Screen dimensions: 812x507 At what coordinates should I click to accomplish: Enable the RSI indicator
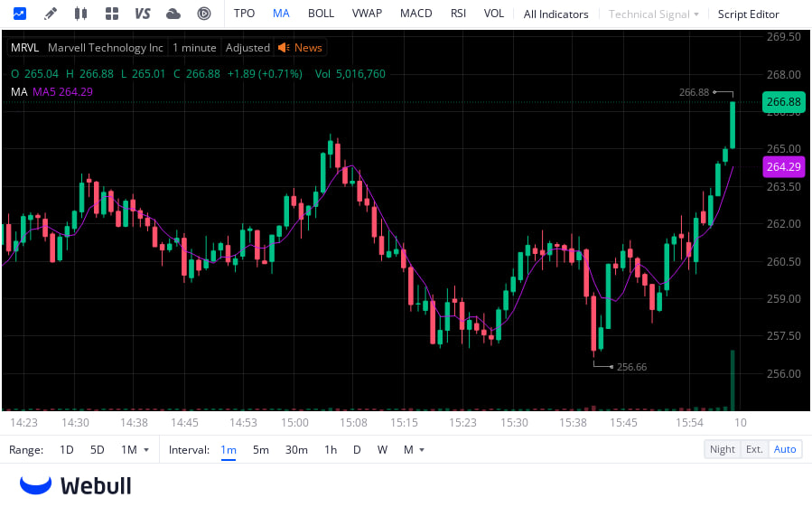coord(458,14)
